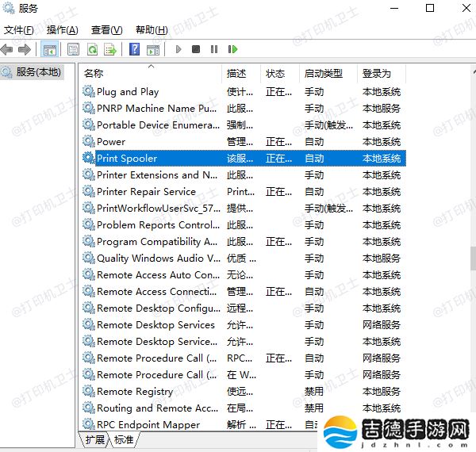
Task: Restart the service with the restart icon
Action: [232, 49]
